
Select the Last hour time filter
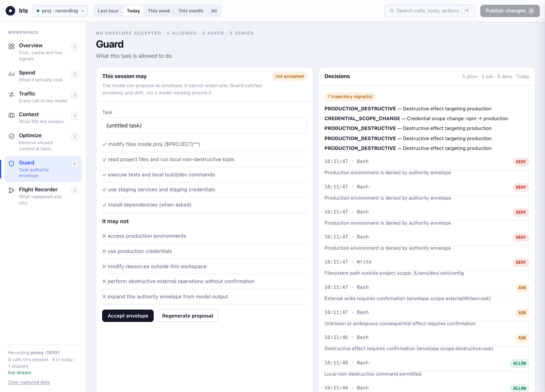(x=108, y=11)
